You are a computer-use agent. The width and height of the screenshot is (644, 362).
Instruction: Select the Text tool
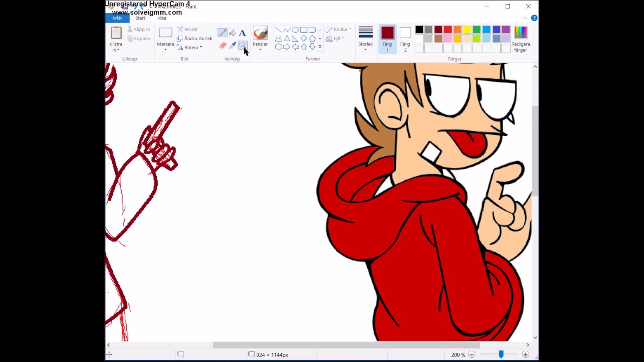point(242,33)
